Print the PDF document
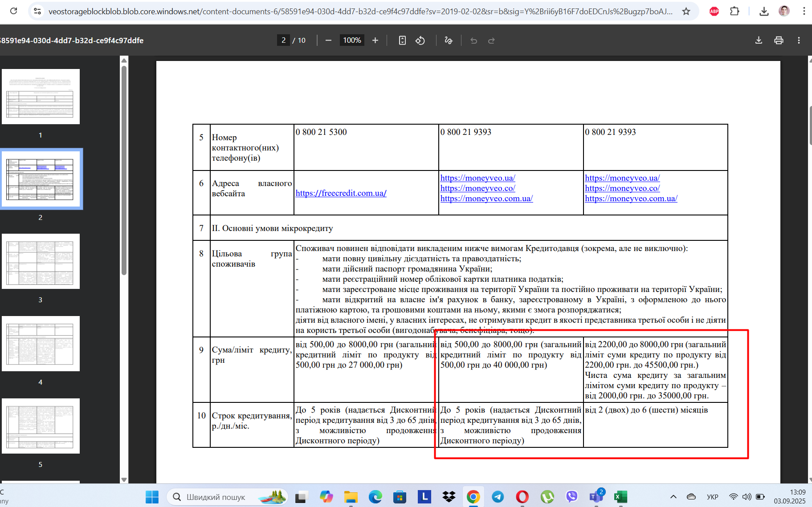Screen dimensions: 812x507 tap(779, 41)
